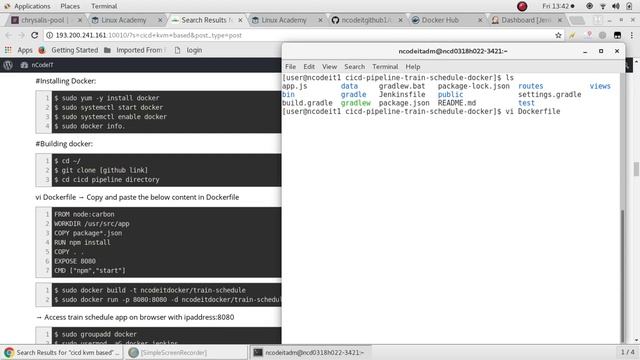Click the site information icon in the address bar

click(x=49, y=36)
